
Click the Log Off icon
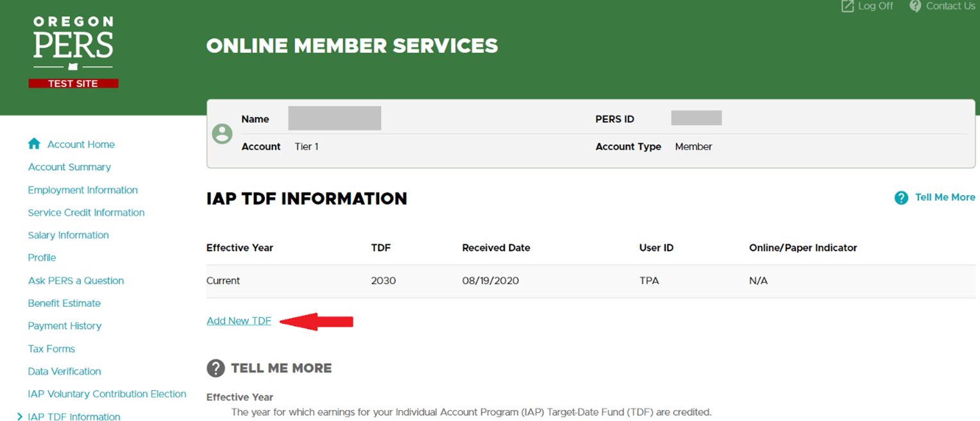click(x=848, y=6)
